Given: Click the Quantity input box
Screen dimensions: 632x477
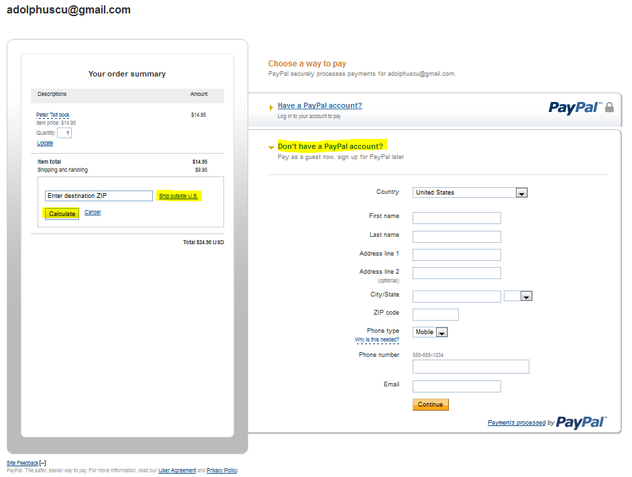Looking at the screenshot, I should pos(64,133).
